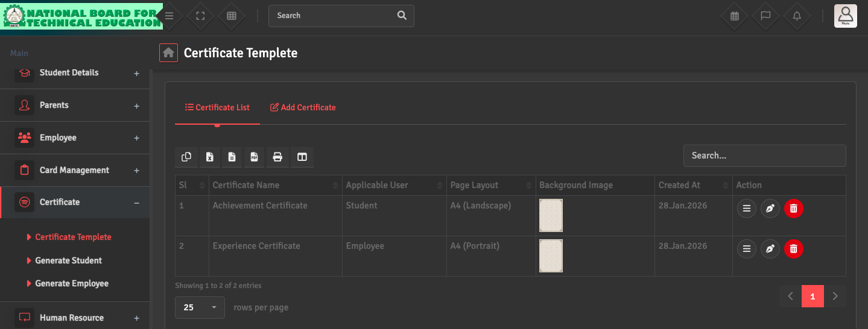868x329 pixels.
Task: Open the Generate Student link
Action: click(68, 260)
